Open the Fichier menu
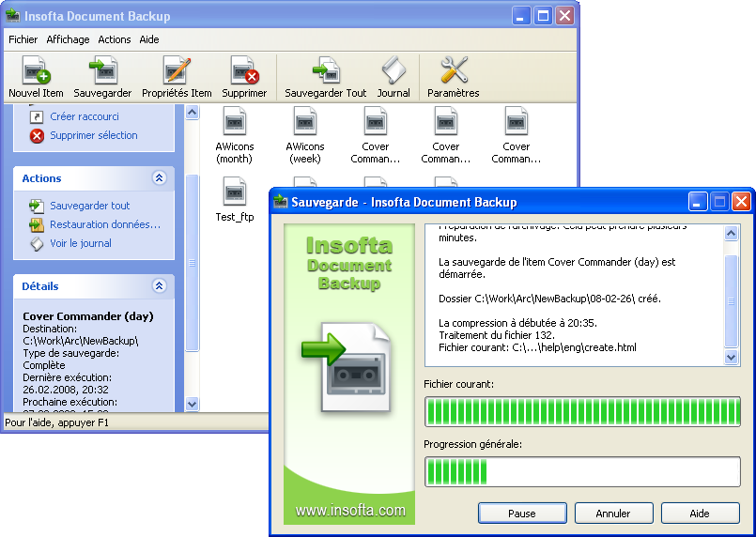 click(x=23, y=39)
